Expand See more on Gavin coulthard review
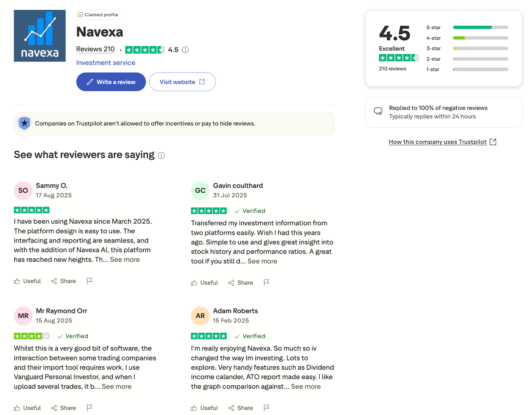The height and width of the screenshot is (415, 532). pos(262,261)
